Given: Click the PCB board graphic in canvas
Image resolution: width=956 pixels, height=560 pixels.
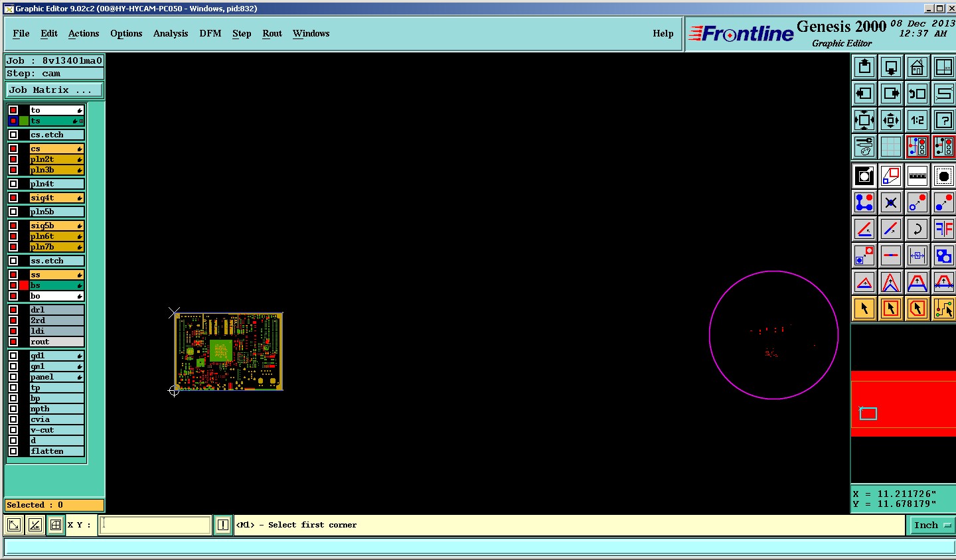Looking at the screenshot, I should coord(228,352).
